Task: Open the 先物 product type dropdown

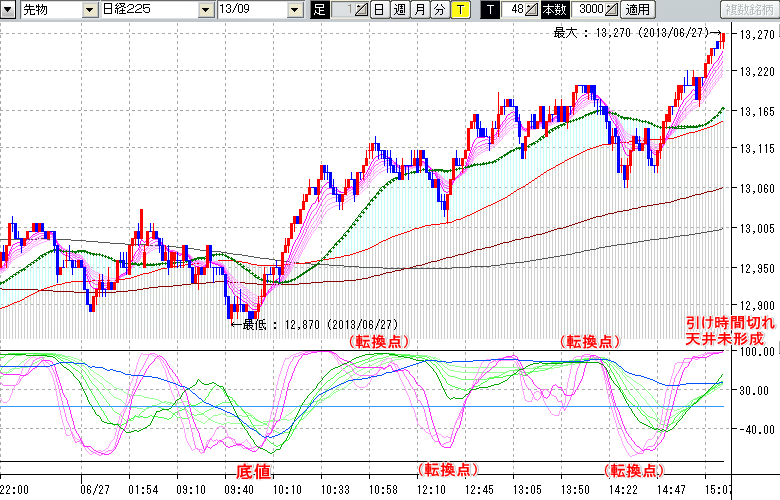Action: (91, 9)
